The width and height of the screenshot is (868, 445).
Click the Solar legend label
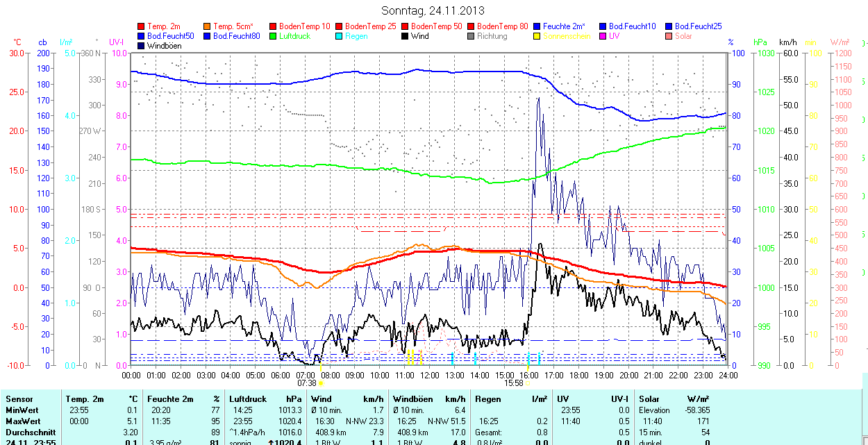683,36
